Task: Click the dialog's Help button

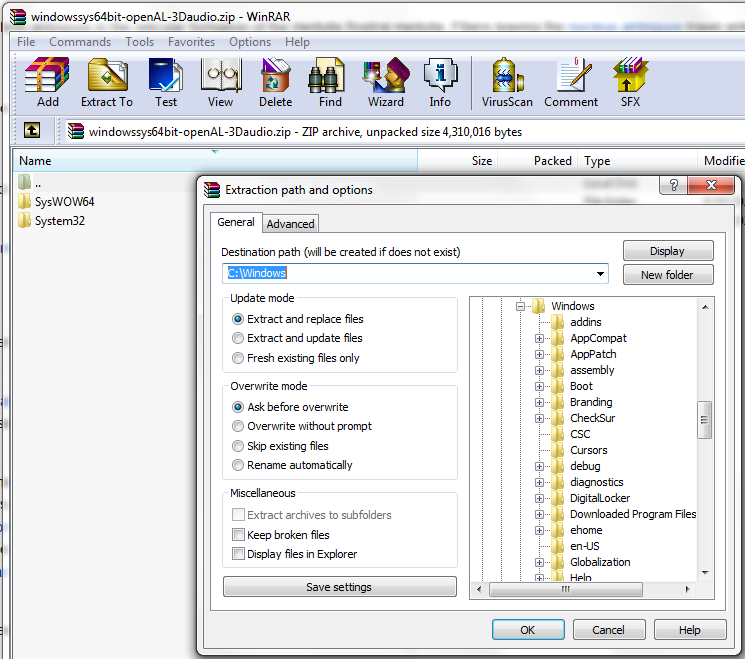Action: pos(690,630)
